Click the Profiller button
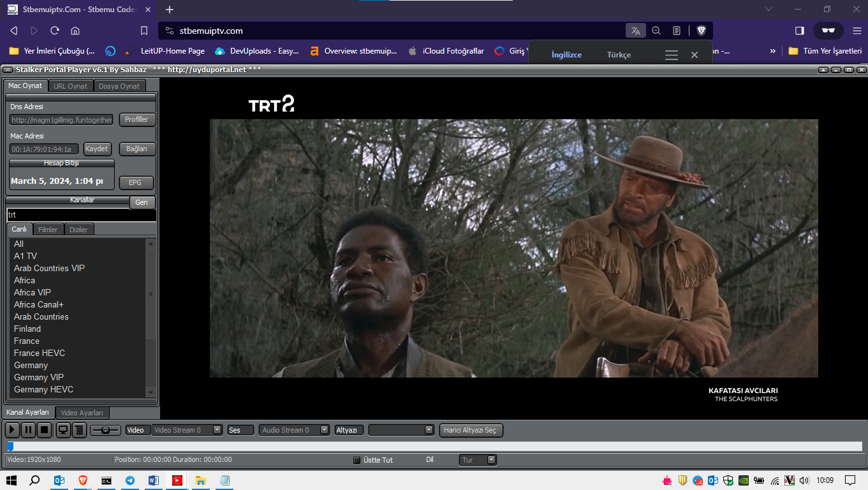868x490 pixels. (x=136, y=119)
